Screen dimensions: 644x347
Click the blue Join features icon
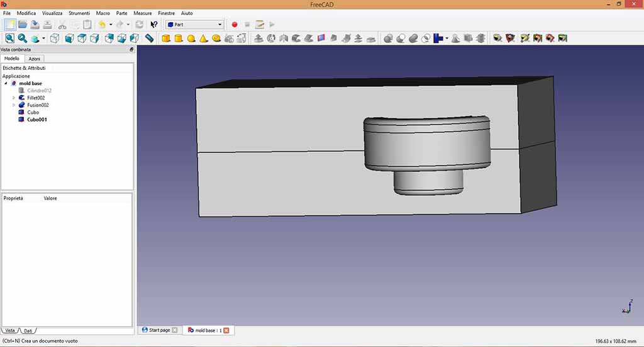click(438, 38)
